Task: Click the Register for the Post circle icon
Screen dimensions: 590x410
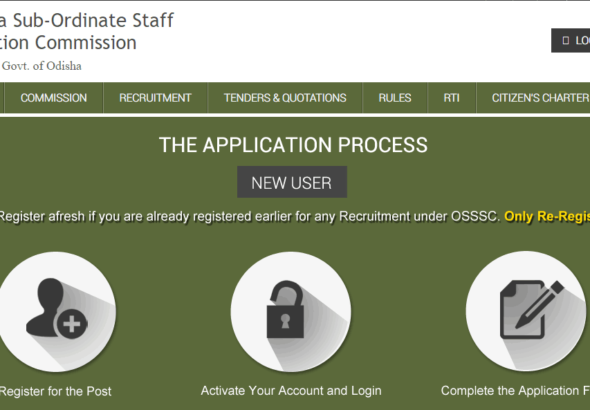Action: 56,312
